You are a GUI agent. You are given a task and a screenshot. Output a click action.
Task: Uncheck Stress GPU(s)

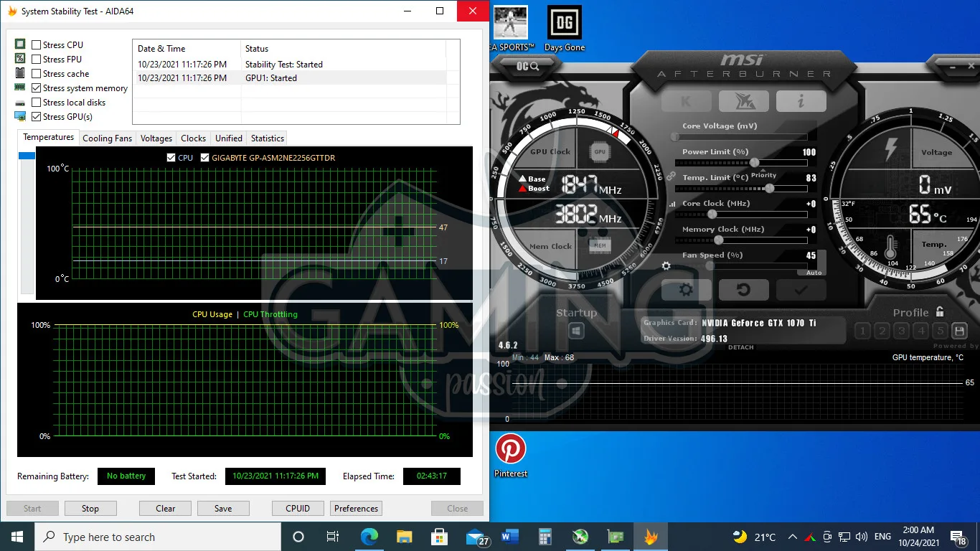(x=37, y=117)
